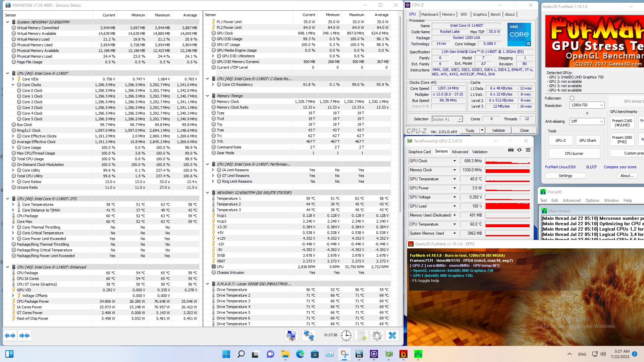The width and height of the screenshot is (644, 362).
Task: Expand Core Temperatures row in HWiNFO
Action: [x=13, y=204]
